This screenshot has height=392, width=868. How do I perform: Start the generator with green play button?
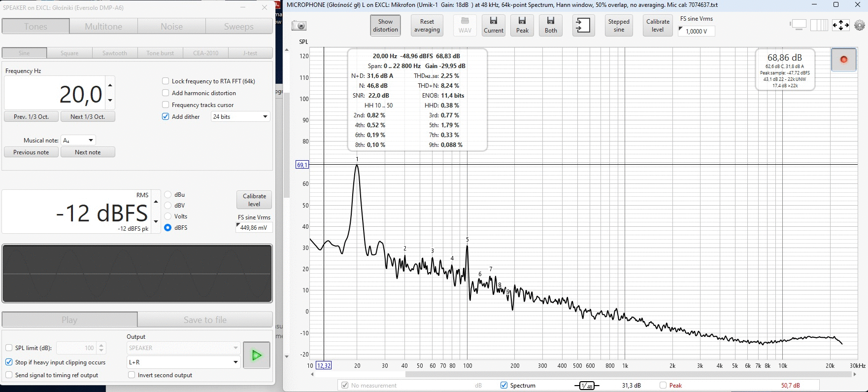pos(257,355)
